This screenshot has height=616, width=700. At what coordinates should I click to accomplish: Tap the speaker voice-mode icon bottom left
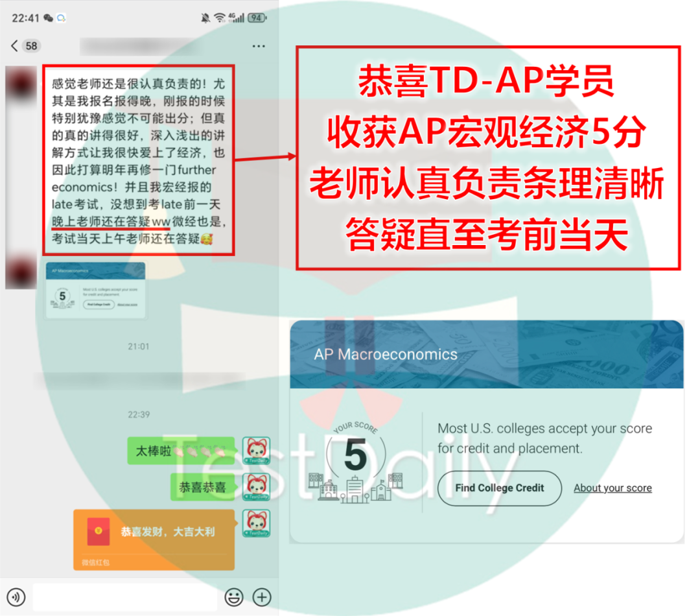pyautogui.click(x=14, y=597)
